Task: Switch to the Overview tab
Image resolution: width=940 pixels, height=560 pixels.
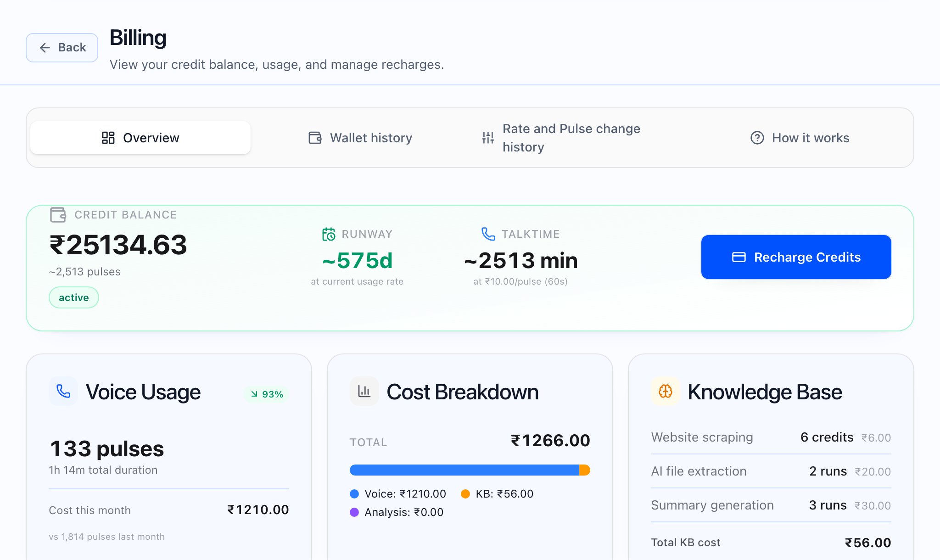Action: (x=140, y=138)
